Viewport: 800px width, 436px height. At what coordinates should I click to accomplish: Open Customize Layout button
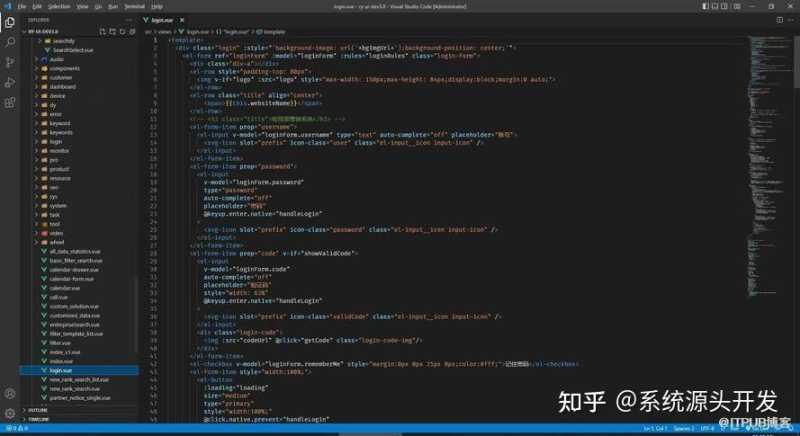pos(737,7)
